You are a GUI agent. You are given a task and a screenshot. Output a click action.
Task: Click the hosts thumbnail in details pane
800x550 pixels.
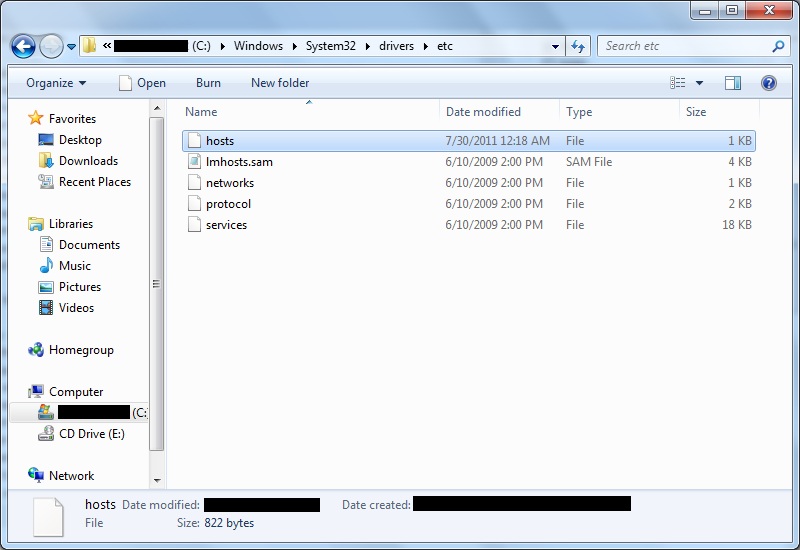point(48,516)
